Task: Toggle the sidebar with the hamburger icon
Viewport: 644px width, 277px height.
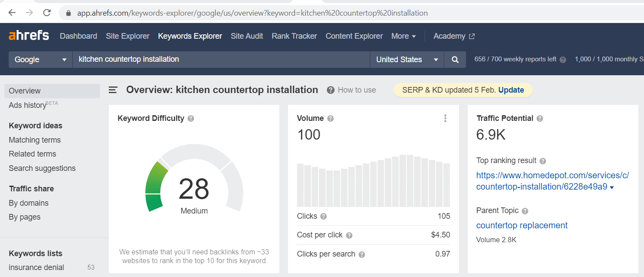Action: point(113,90)
